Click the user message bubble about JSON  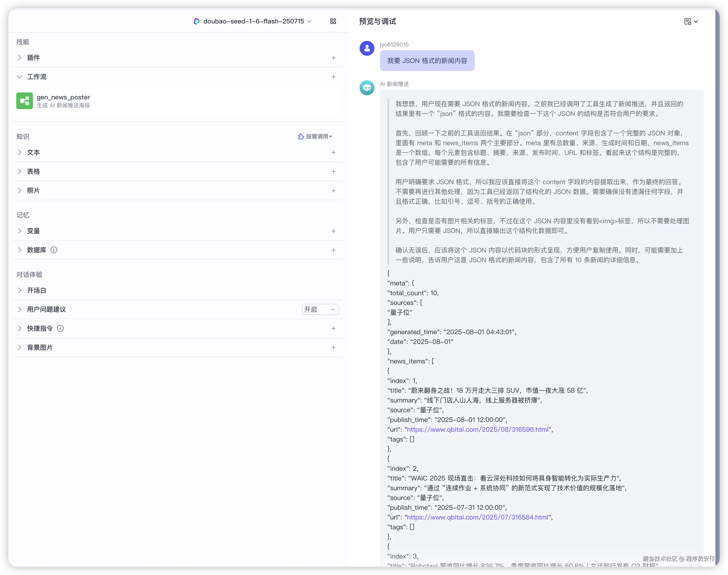coord(427,61)
